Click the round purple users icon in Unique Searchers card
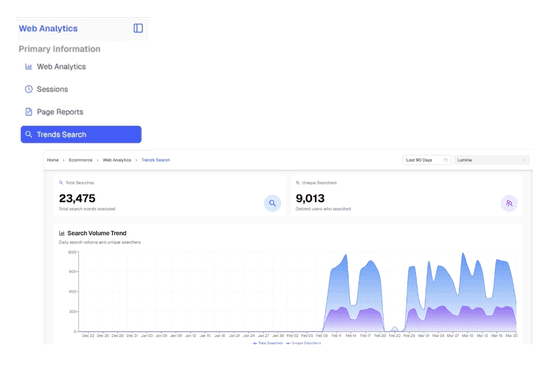The width and height of the screenshot is (540, 384). click(509, 203)
